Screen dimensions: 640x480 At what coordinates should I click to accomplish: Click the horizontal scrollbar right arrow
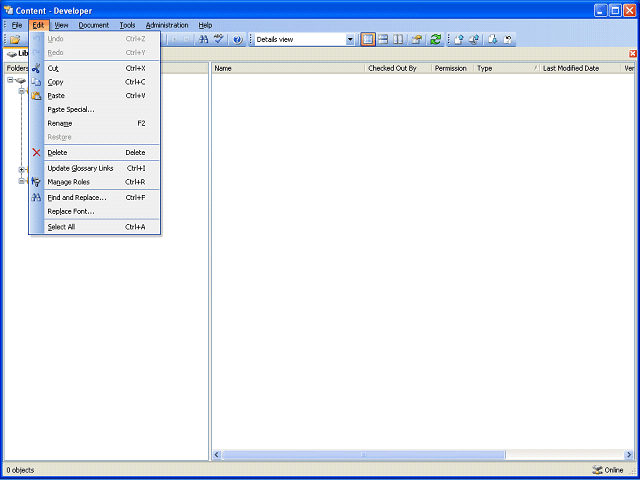point(629,455)
